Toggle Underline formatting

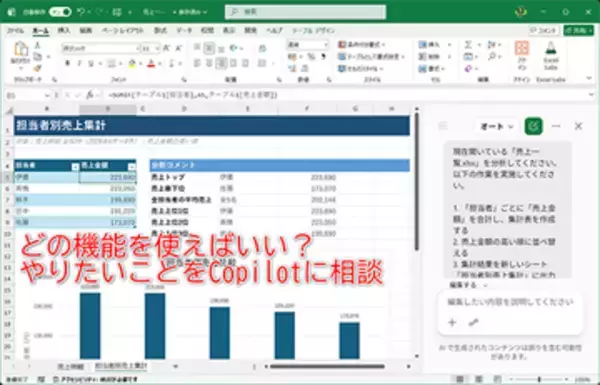click(91, 63)
